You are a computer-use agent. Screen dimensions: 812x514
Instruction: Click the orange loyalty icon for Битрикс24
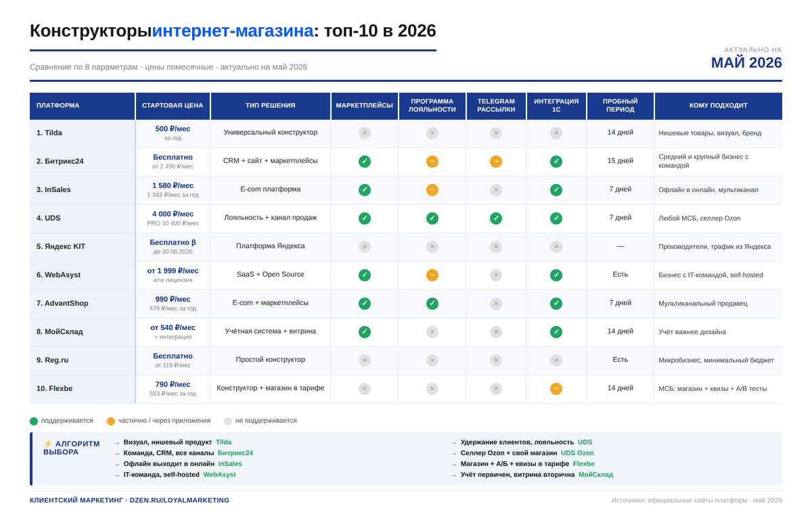pyautogui.click(x=432, y=162)
